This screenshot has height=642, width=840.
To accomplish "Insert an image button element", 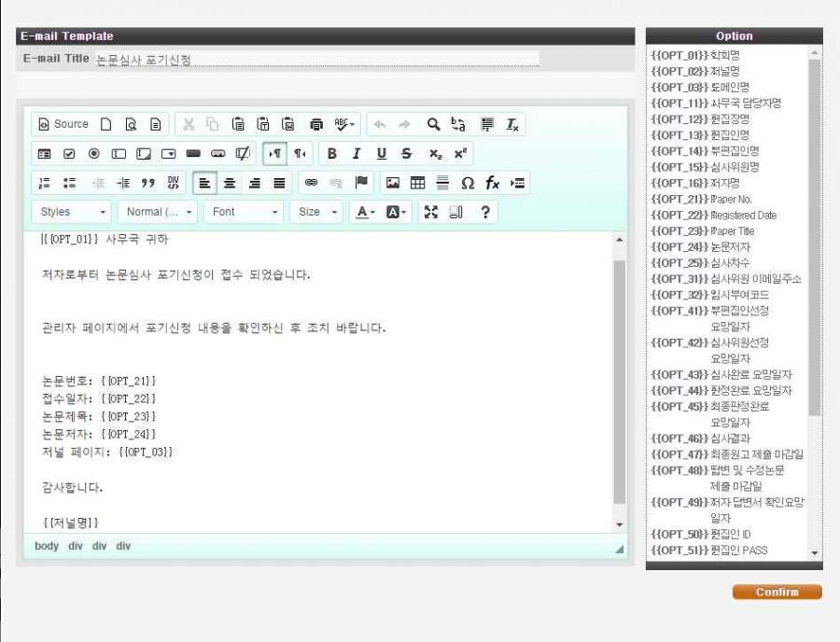I will (218, 154).
